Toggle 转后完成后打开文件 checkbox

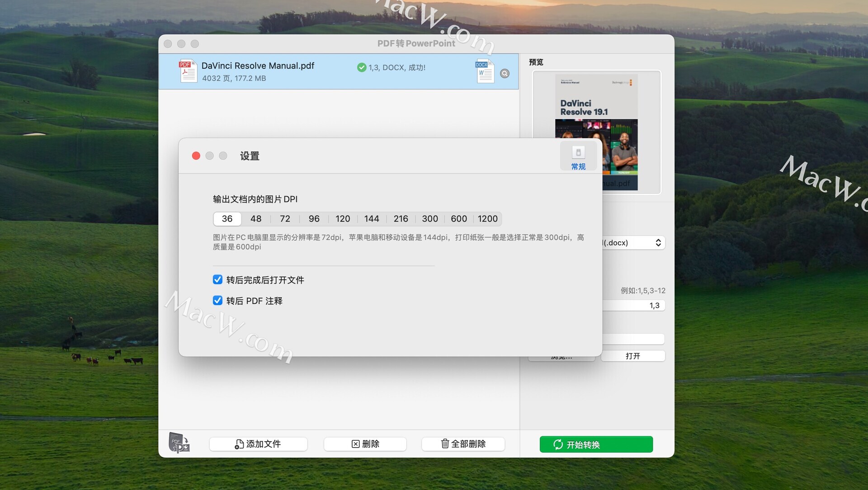pos(217,280)
